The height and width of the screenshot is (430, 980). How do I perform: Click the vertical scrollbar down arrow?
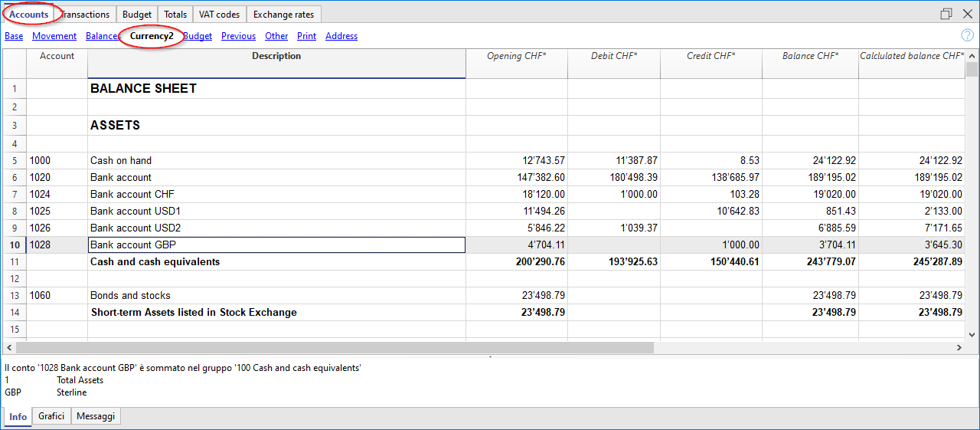(972, 334)
